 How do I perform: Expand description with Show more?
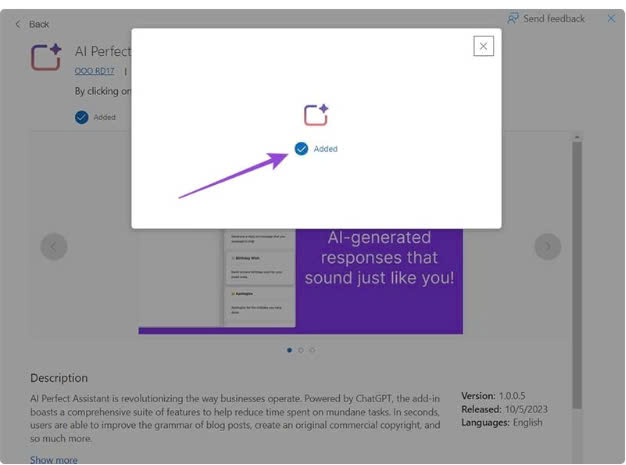click(53, 459)
